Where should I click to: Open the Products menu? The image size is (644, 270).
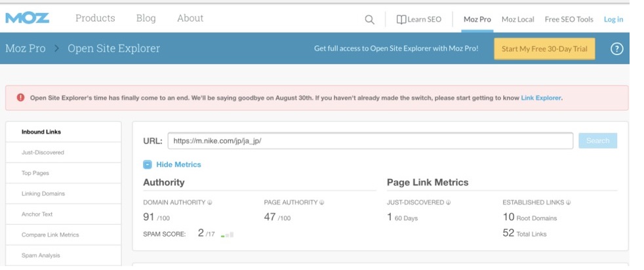pyautogui.click(x=95, y=18)
